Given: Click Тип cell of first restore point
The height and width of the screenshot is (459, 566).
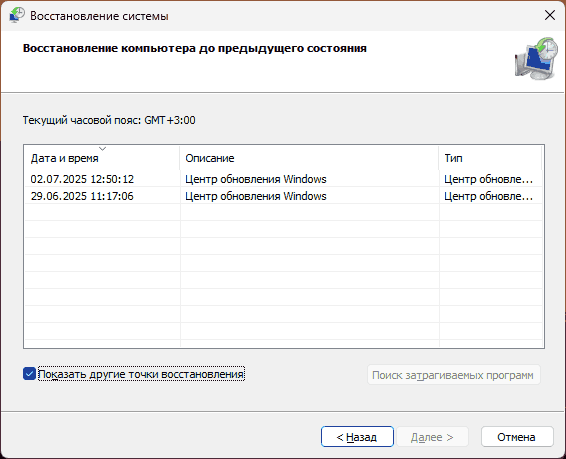Looking at the screenshot, I should click(488, 179).
